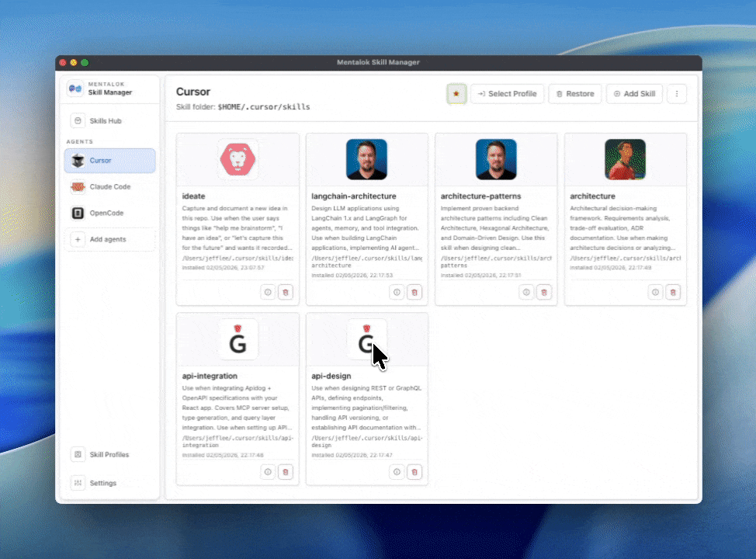Click the api-design skill title

pyautogui.click(x=331, y=377)
